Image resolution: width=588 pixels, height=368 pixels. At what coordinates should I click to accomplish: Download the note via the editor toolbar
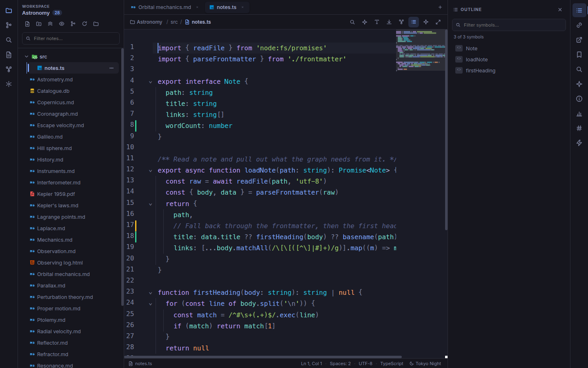(x=389, y=22)
